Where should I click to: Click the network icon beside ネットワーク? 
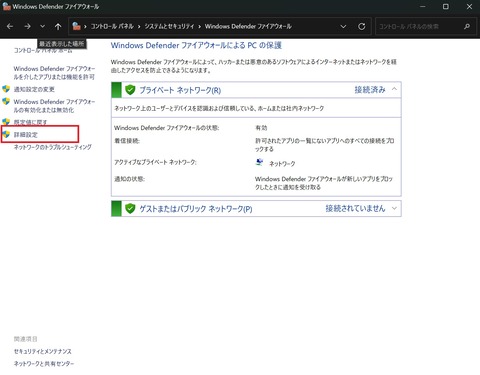[x=259, y=162]
